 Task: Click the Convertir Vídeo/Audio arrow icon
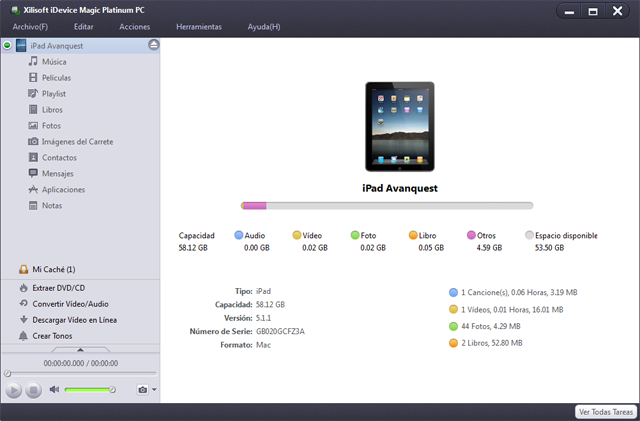pos(23,303)
